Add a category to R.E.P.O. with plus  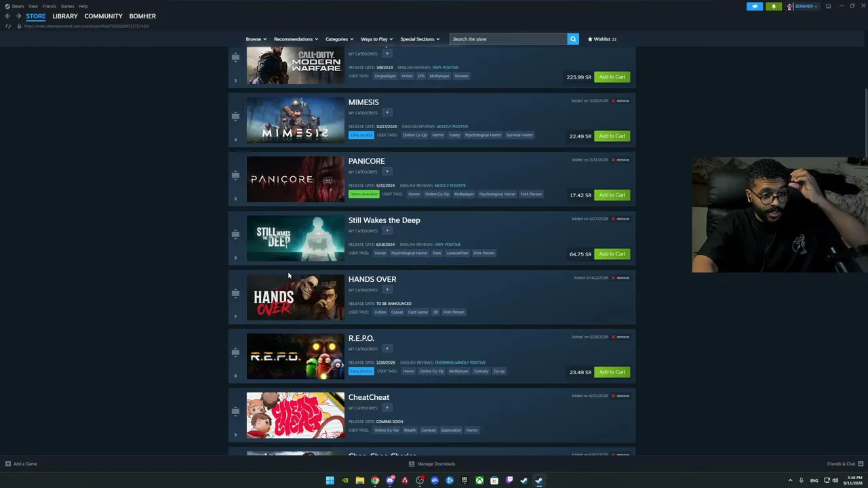(x=387, y=348)
